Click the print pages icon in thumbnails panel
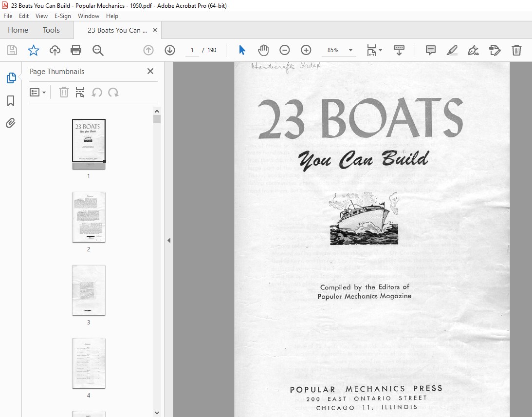The height and width of the screenshot is (417, 532). tap(80, 93)
